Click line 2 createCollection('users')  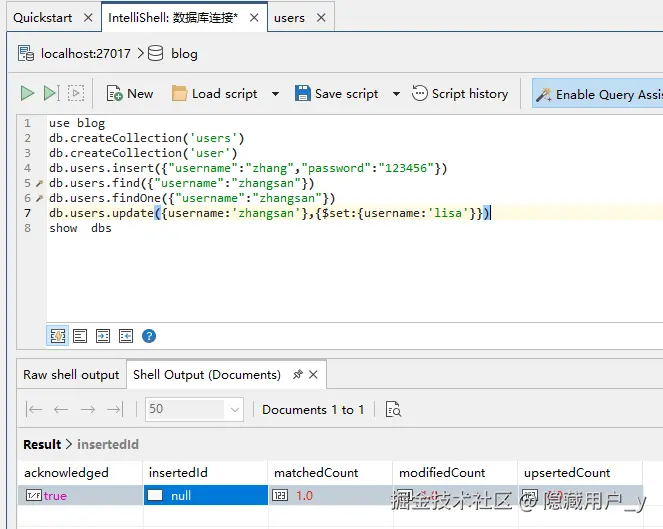[147, 138]
